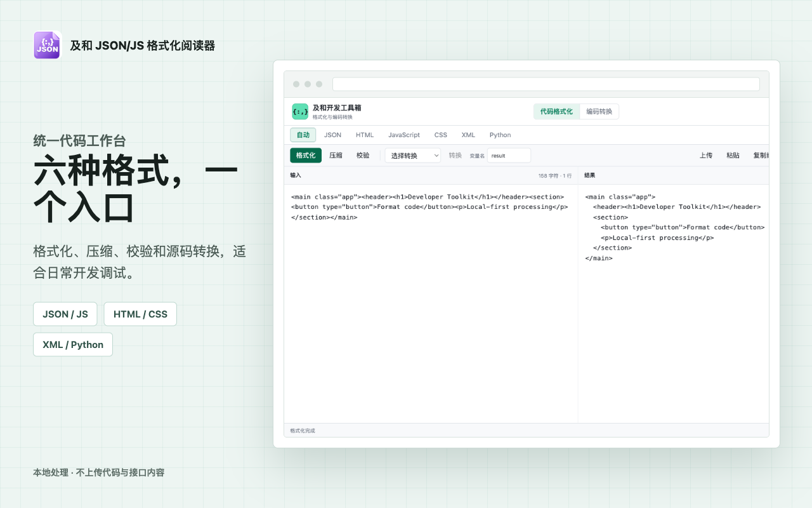Viewport: 812px width, 508px height.
Task: Select the JavaScript language tab
Action: [x=404, y=135]
